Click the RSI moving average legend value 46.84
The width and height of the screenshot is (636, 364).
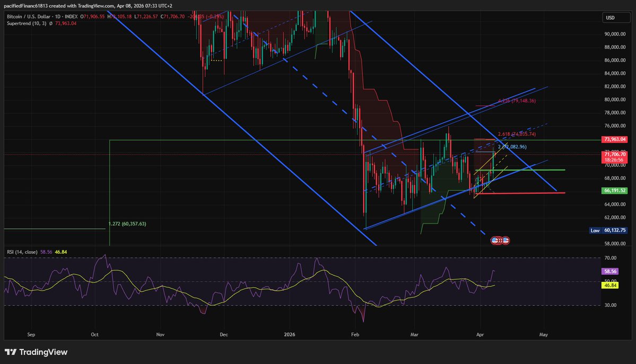click(61, 252)
